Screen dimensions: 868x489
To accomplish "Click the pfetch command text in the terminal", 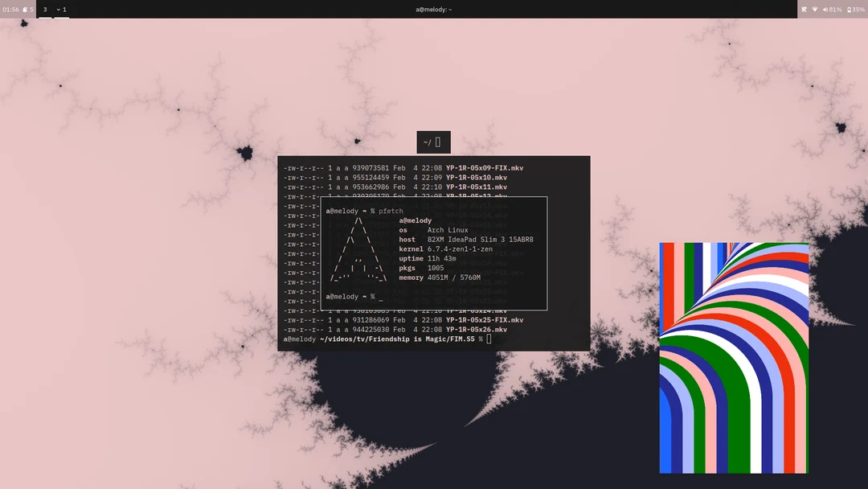I will (390, 210).
